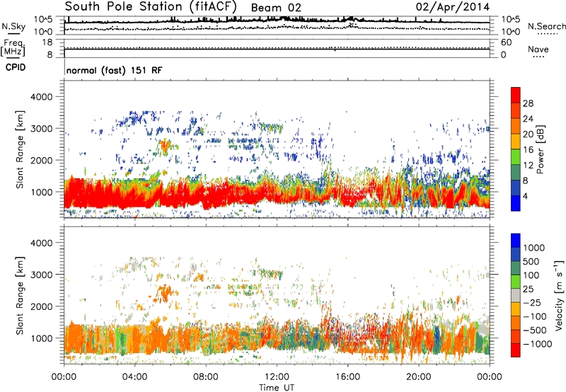Click the '28' power colorbar tick

pyautogui.click(x=528, y=103)
